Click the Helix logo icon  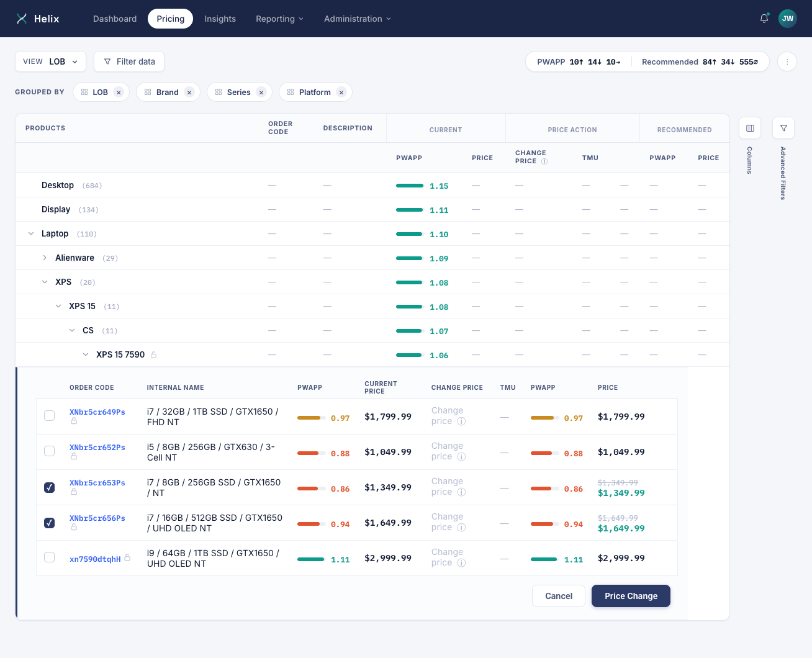pyautogui.click(x=22, y=19)
